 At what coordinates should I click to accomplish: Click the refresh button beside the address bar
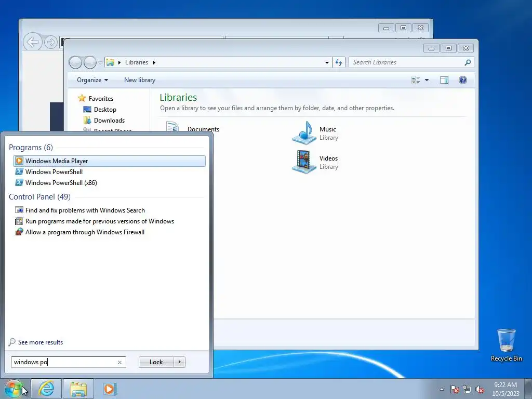[x=339, y=62]
